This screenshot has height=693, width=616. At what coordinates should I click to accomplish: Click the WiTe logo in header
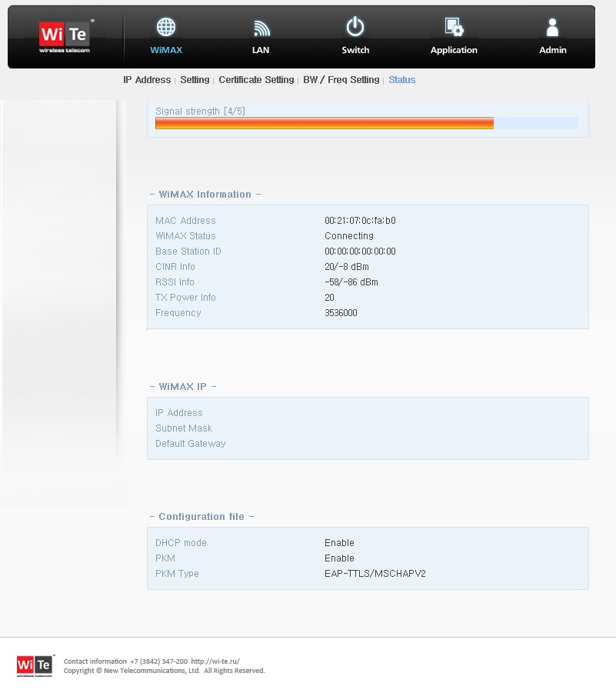coord(65,37)
